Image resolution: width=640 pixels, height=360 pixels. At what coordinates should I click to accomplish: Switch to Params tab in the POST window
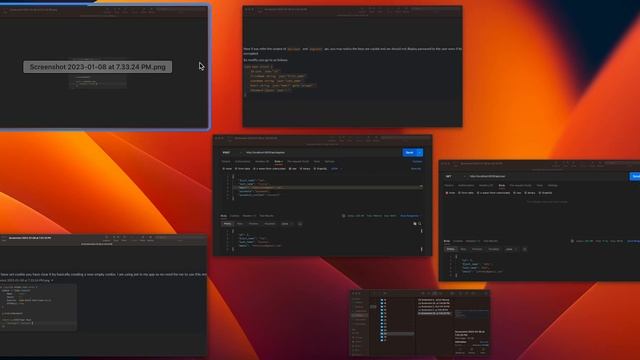click(226, 162)
